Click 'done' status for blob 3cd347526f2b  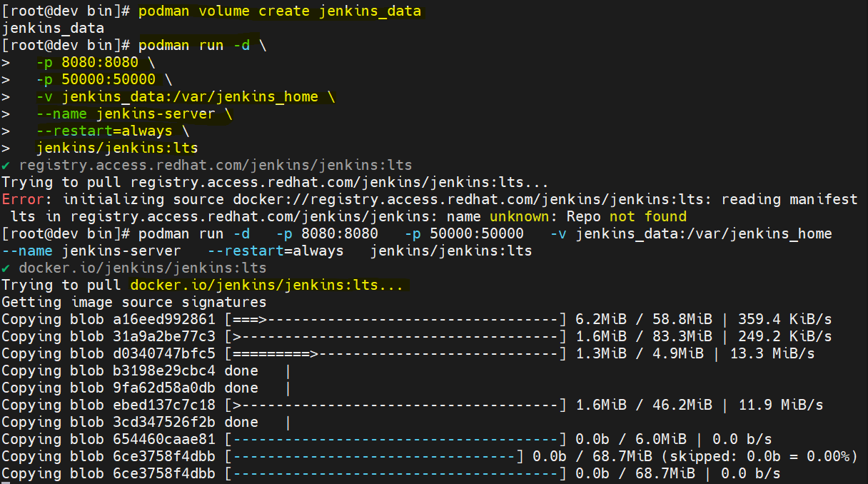[x=241, y=422]
